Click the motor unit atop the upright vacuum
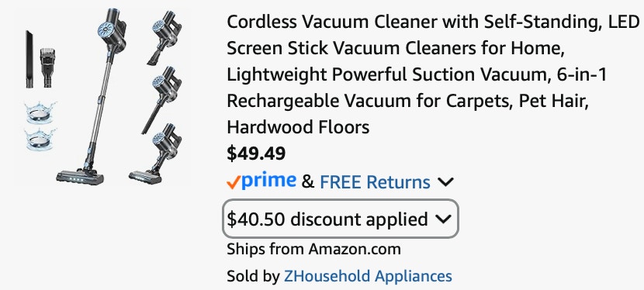The image size is (644, 290). tap(112, 32)
